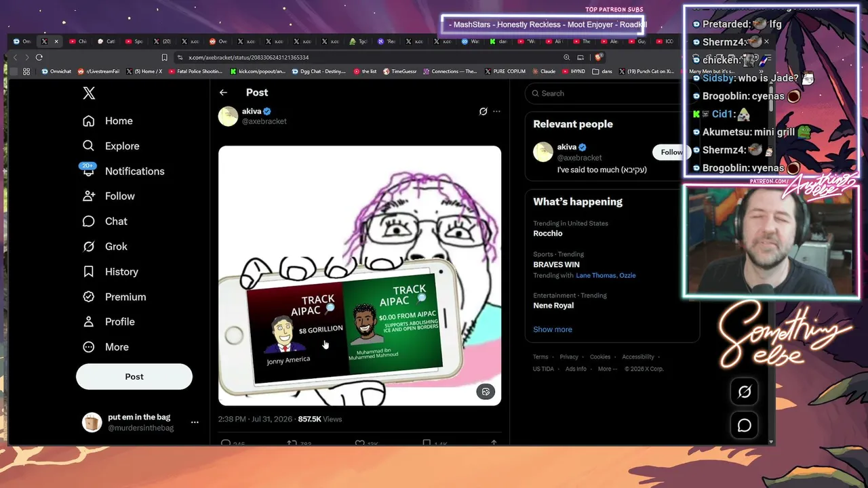868x488 pixels.
Task: Click the white Post button
Action: 134,377
